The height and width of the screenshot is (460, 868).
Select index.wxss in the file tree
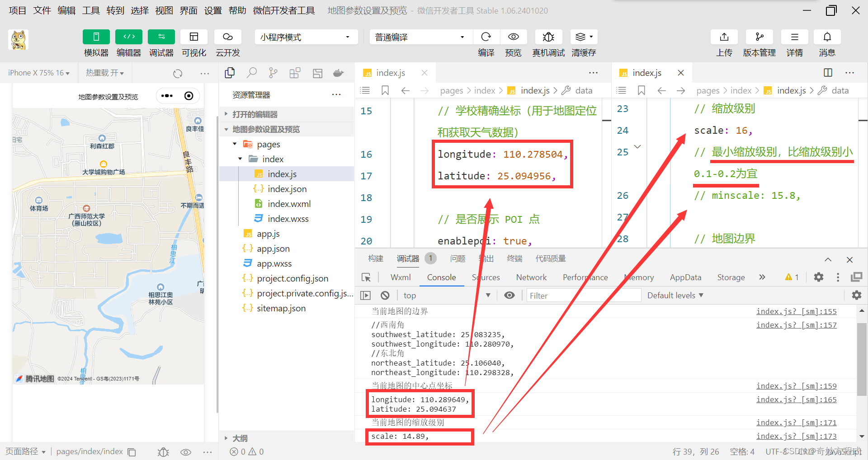(x=288, y=219)
